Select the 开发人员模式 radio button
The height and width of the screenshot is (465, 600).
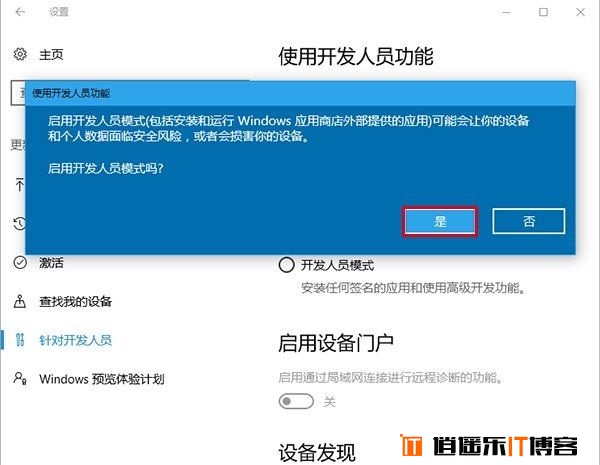click(x=286, y=265)
